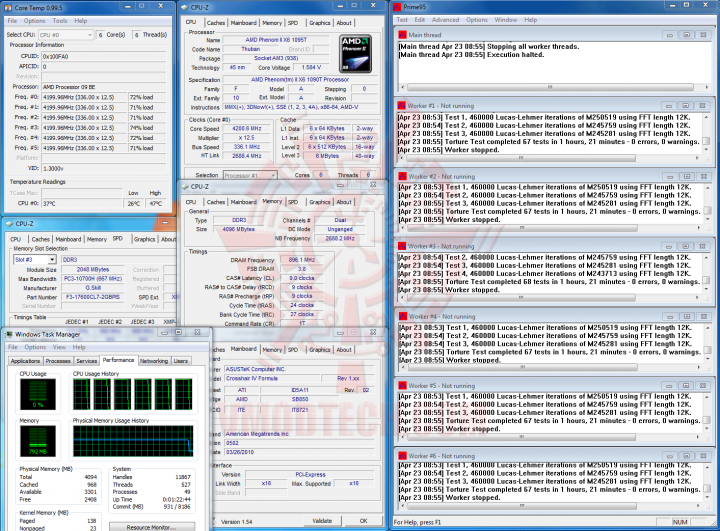The image size is (720, 531).
Task: Click the Worker #2 window icon
Action: [403, 176]
